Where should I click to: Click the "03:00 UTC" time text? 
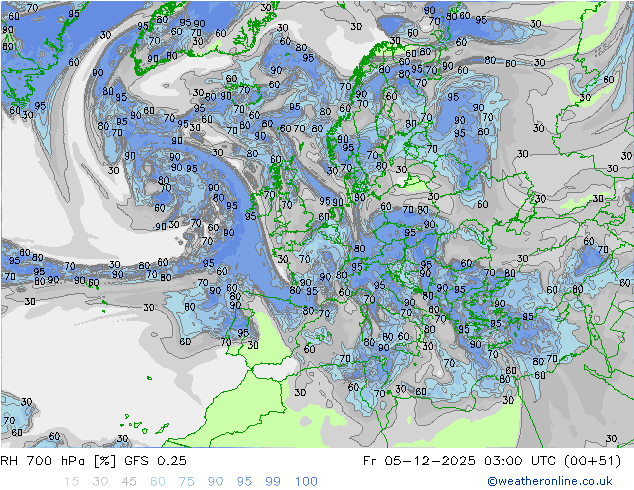(519, 460)
